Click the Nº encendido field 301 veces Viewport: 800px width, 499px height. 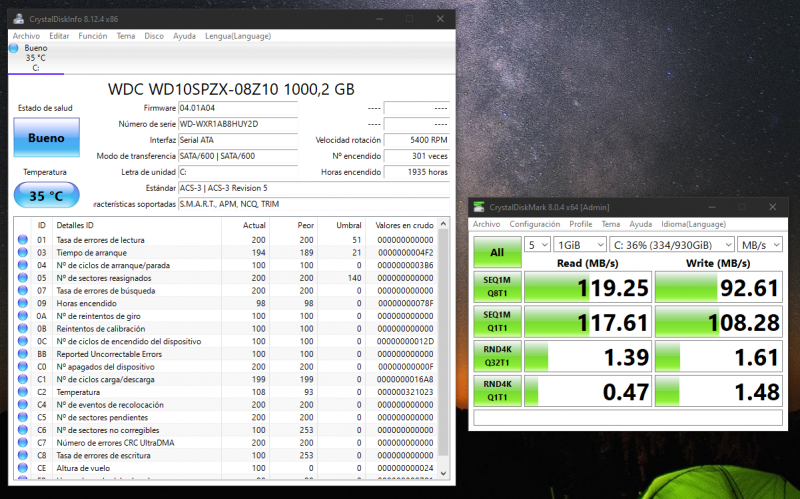coord(416,156)
